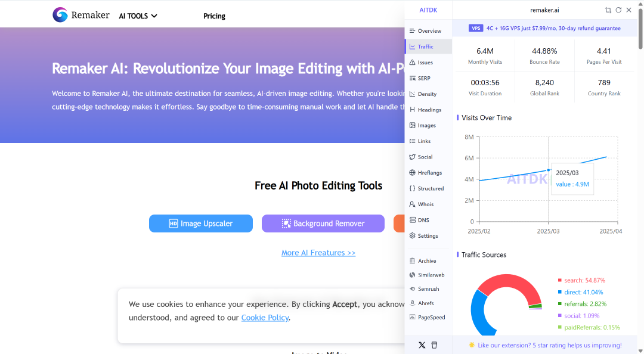The height and width of the screenshot is (354, 644).
Task: Click the refresh icon in panel header
Action: coord(618,10)
